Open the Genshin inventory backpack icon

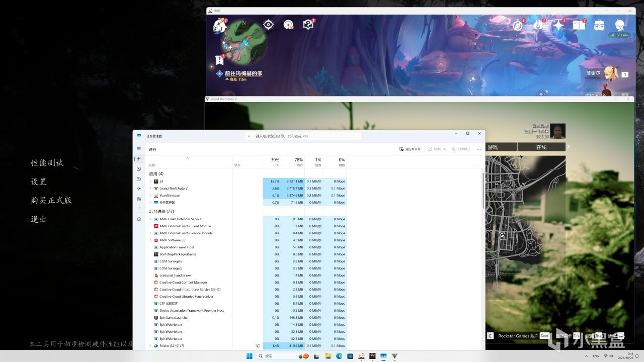point(599,25)
